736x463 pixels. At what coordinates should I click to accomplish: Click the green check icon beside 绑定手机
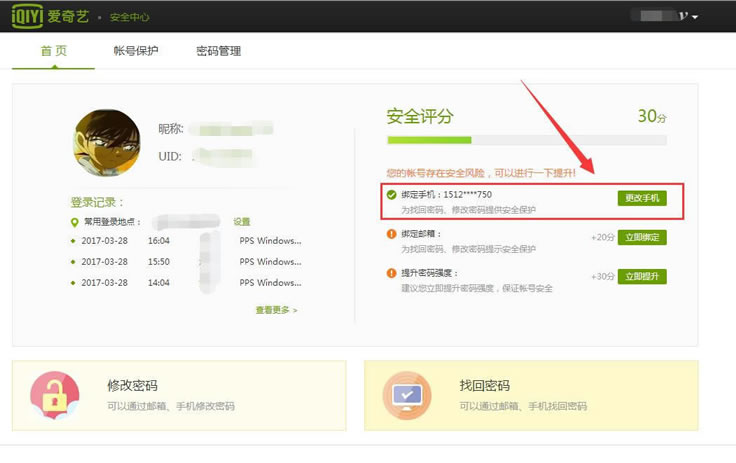[391, 194]
